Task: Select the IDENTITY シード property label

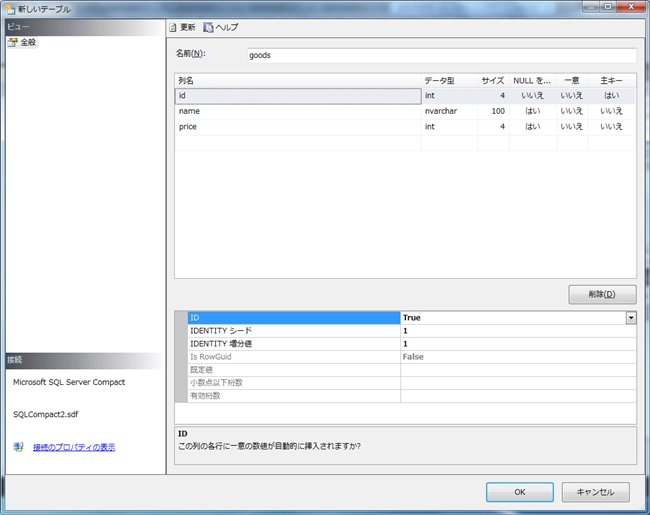Action: pos(294,331)
